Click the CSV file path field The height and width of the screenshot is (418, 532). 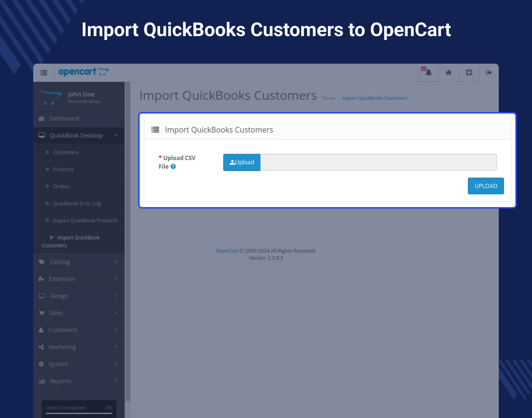click(x=378, y=162)
